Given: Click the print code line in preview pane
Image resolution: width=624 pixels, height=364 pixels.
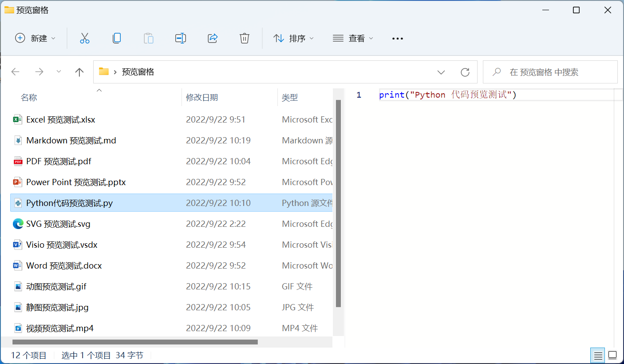Looking at the screenshot, I should (x=448, y=95).
